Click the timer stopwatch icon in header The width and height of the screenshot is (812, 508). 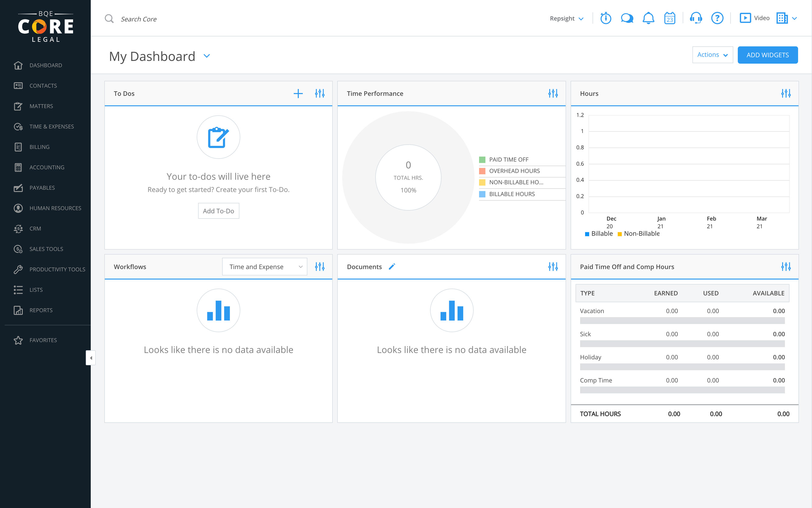coord(606,18)
